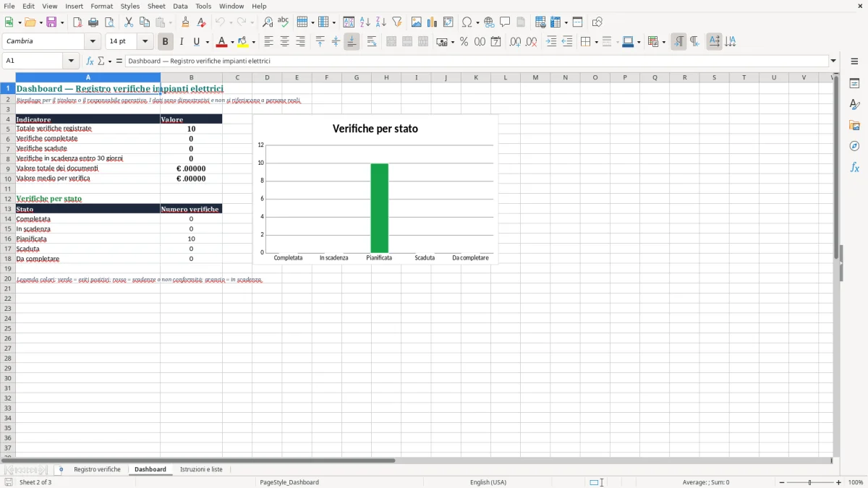The image size is (868, 488).
Task: Click the Formula equals button
Action: (x=119, y=61)
